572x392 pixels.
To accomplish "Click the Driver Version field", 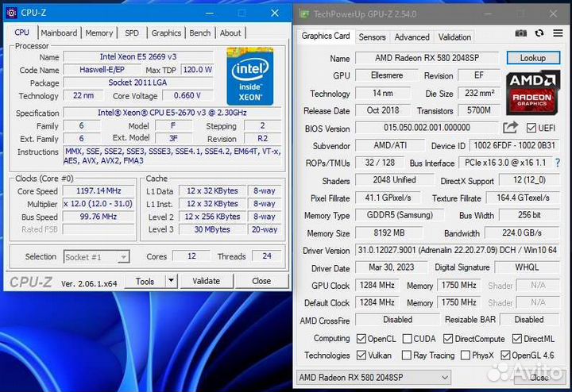I will click(x=457, y=250).
